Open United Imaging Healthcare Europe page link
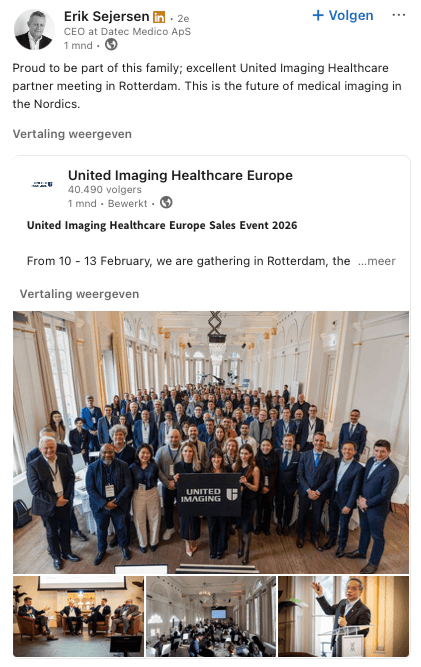 pyautogui.click(x=180, y=175)
